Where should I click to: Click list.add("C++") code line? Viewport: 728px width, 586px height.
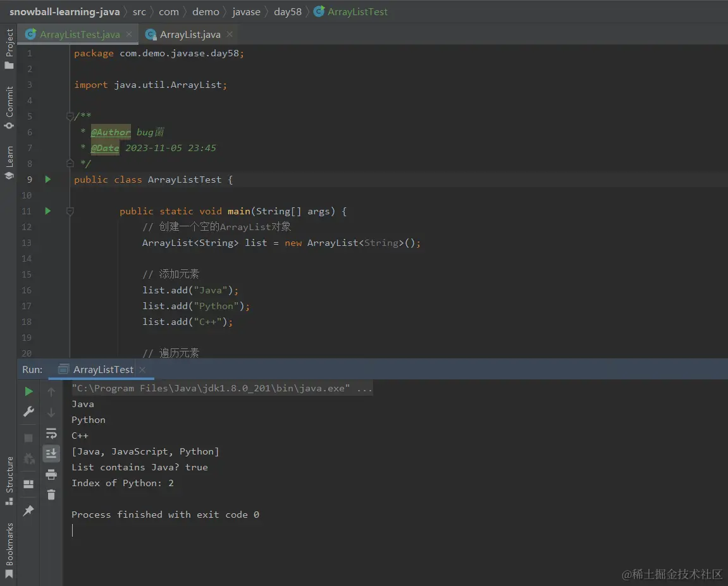pos(187,322)
